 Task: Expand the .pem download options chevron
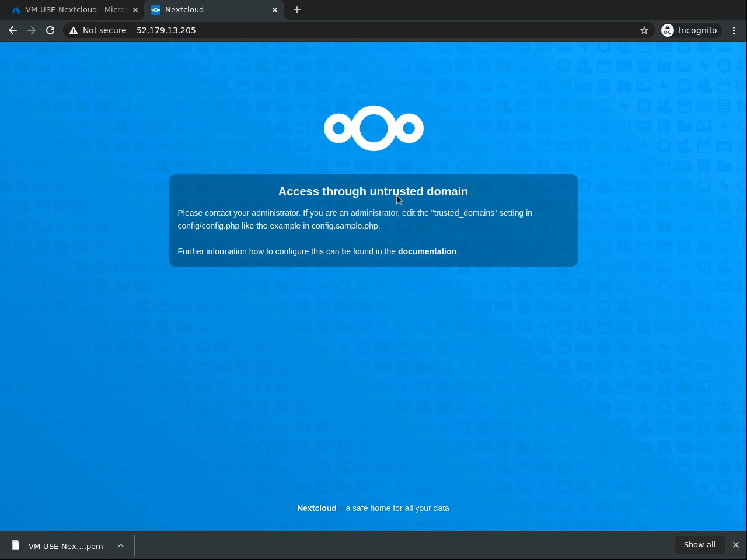click(x=121, y=546)
